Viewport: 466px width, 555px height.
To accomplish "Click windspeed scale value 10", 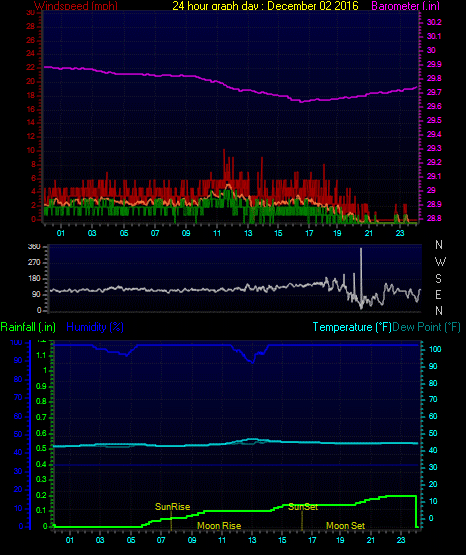I will click(31, 150).
